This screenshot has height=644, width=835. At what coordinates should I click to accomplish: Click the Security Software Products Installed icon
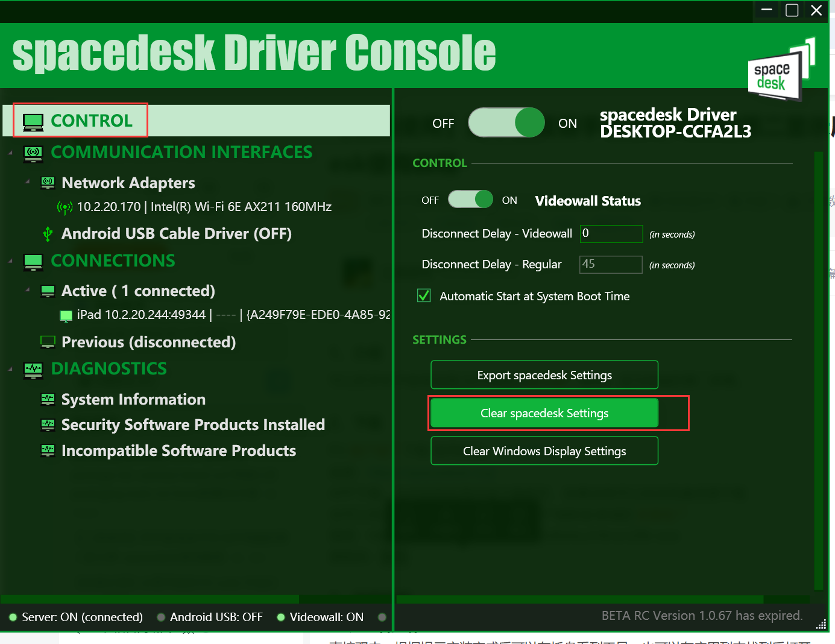(48, 425)
